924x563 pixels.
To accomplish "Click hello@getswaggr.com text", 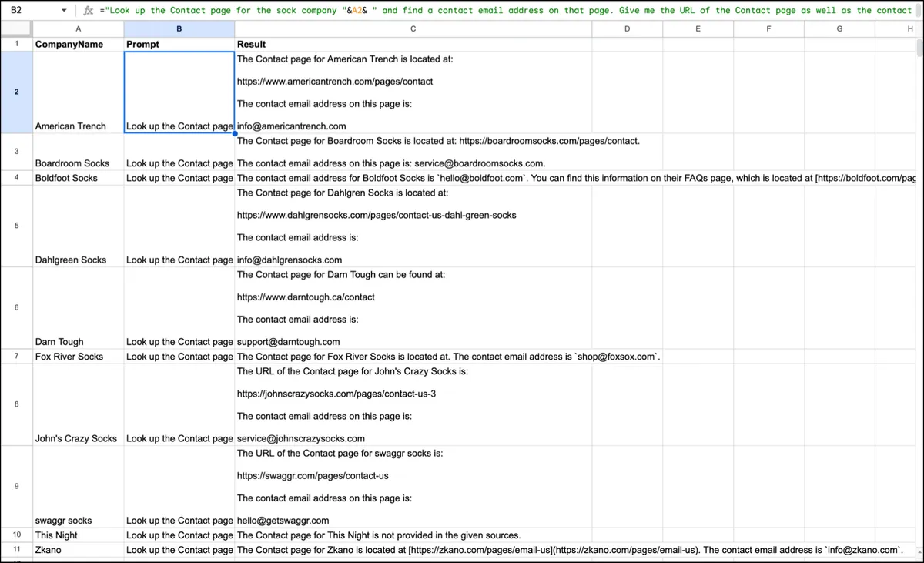I will [283, 520].
